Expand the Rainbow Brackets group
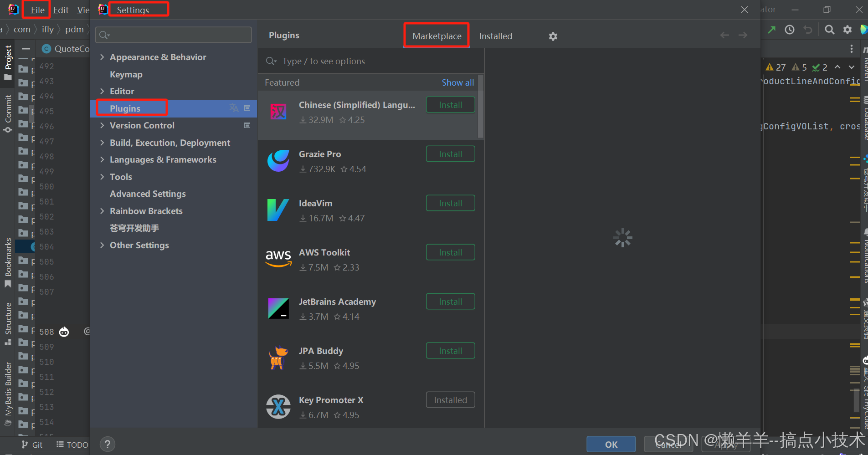Screen dimensions: 868x455 pyautogui.click(x=102, y=211)
